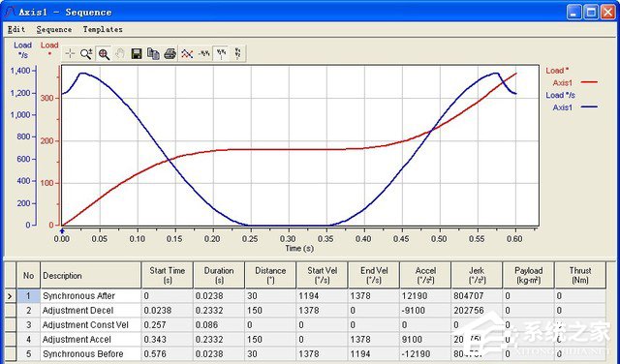Edit Accel cell of Adjustment Decel row
This screenshot has width=620, height=364.
[x=425, y=311]
